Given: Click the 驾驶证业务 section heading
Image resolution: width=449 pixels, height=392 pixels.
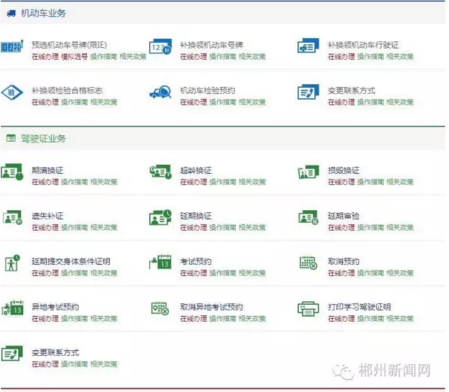Looking at the screenshot, I should tap(43, 138).
